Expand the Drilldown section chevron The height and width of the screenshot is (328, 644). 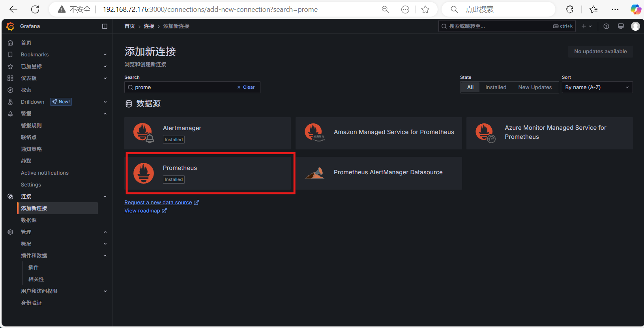105,102
